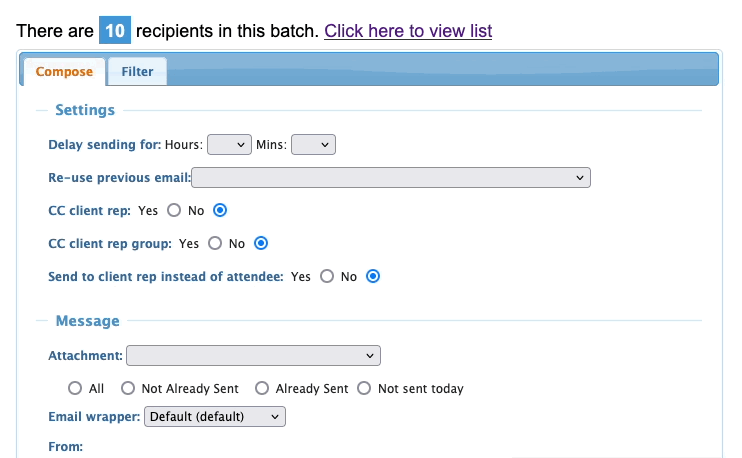Choose Yes for send to client rep instead
The height and width of the screenshot is (458, 742).
pos(326,277)
